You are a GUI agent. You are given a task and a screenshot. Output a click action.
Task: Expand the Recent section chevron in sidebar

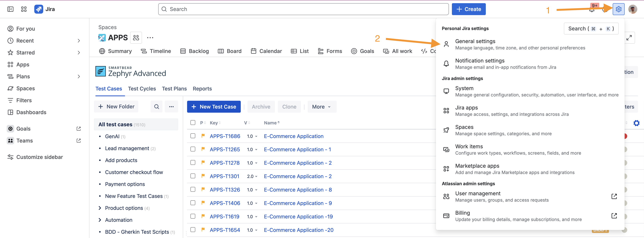coord(79,40)
